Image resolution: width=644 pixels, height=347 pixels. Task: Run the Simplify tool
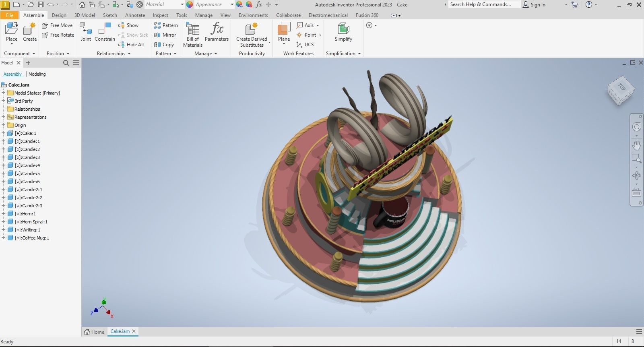coord(343,32)
